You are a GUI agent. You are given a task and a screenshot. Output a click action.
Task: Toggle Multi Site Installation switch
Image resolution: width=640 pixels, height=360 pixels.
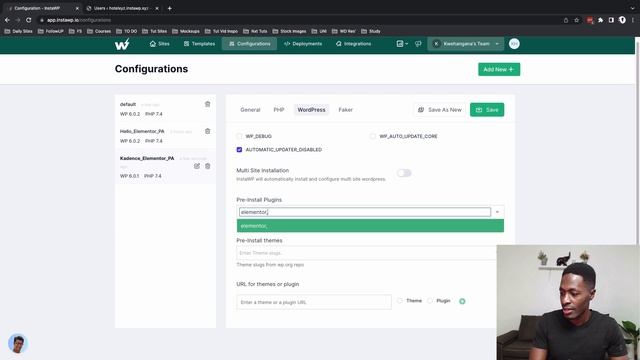point(404,173)
